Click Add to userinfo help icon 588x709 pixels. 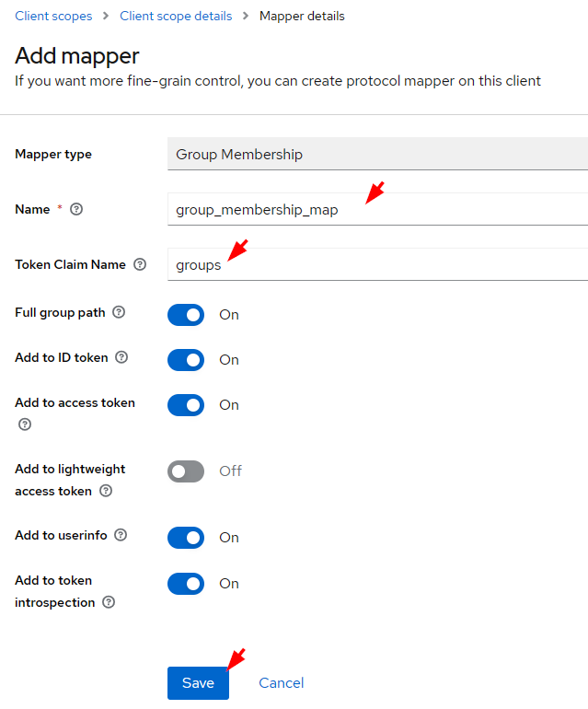121,535
